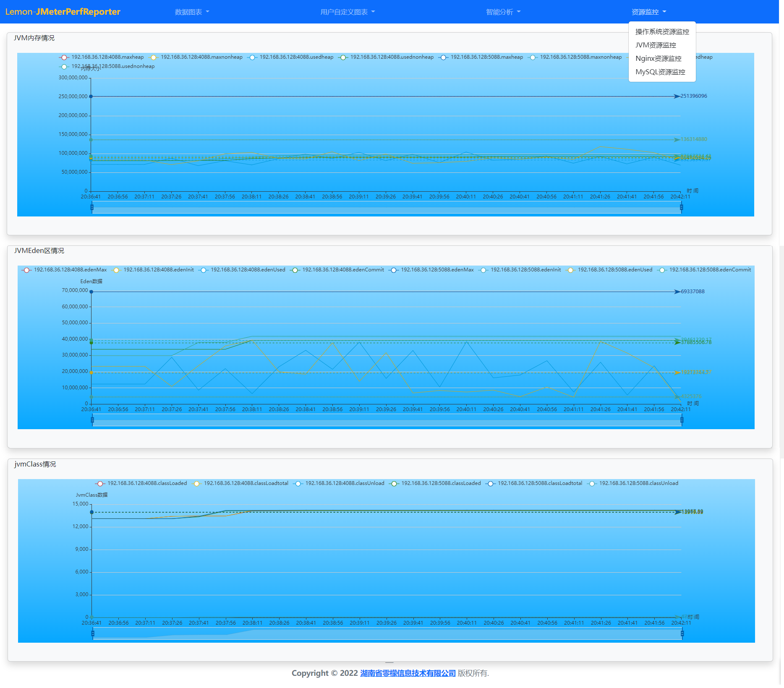
Task: Click left zoom handle of JVMEden区情况 chart
Action: click(x=92, y=420)
